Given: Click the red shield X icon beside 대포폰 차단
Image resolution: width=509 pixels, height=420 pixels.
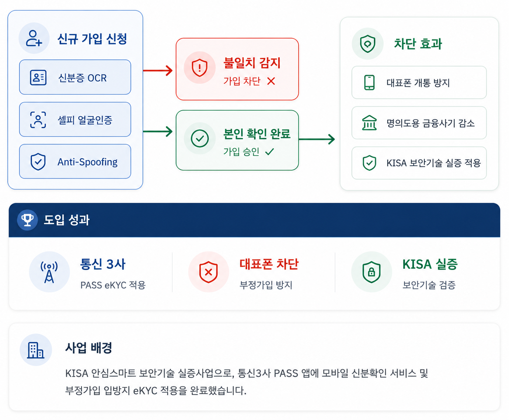Looking at the screenshot, I should tap(208, 272).
